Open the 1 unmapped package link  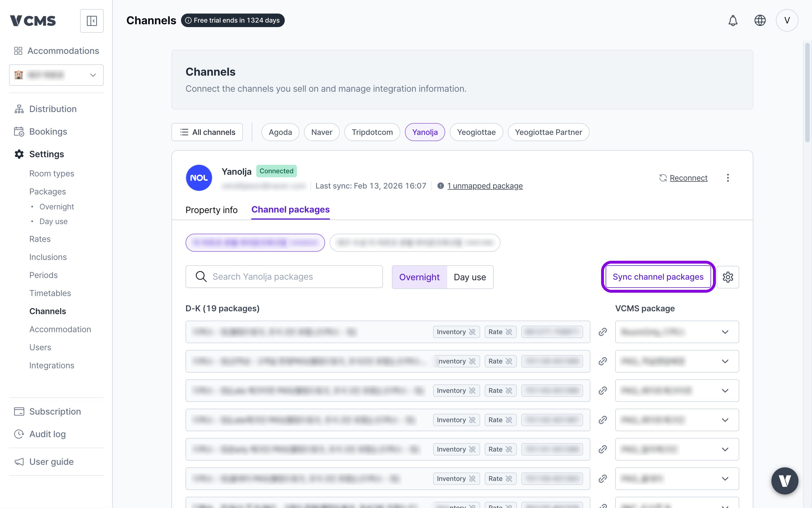(485, 186)
